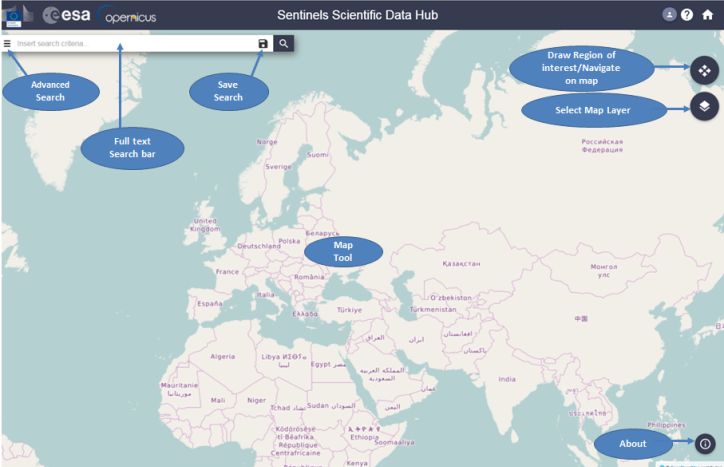Click the España label on the map
The height and width of the screenshot is (467, 724).
[x=210, y=303]
